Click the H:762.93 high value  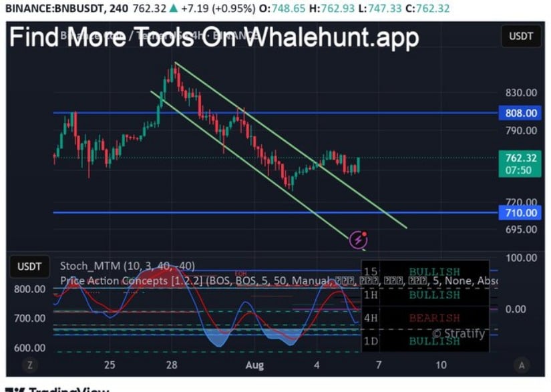(332, 8)
